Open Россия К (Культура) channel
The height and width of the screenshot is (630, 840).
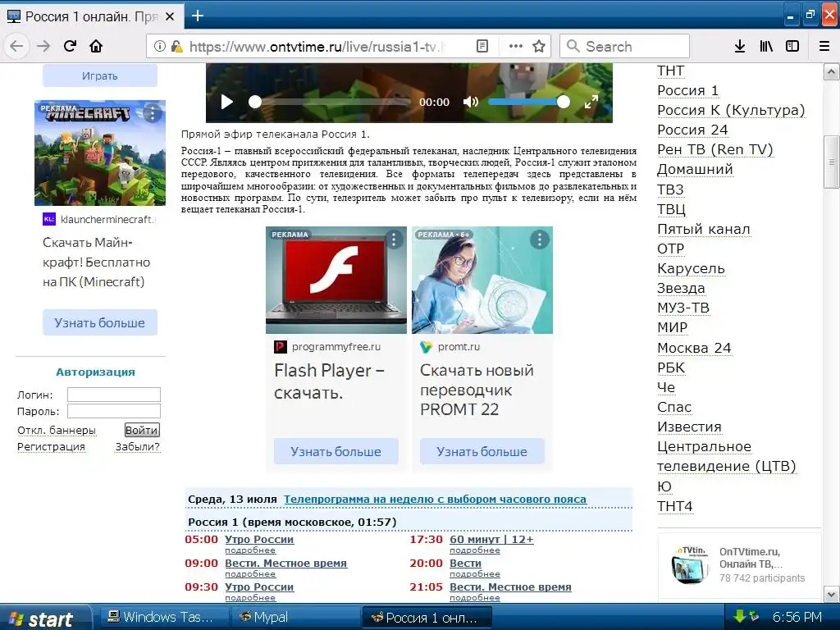click(x=731, y=111)
